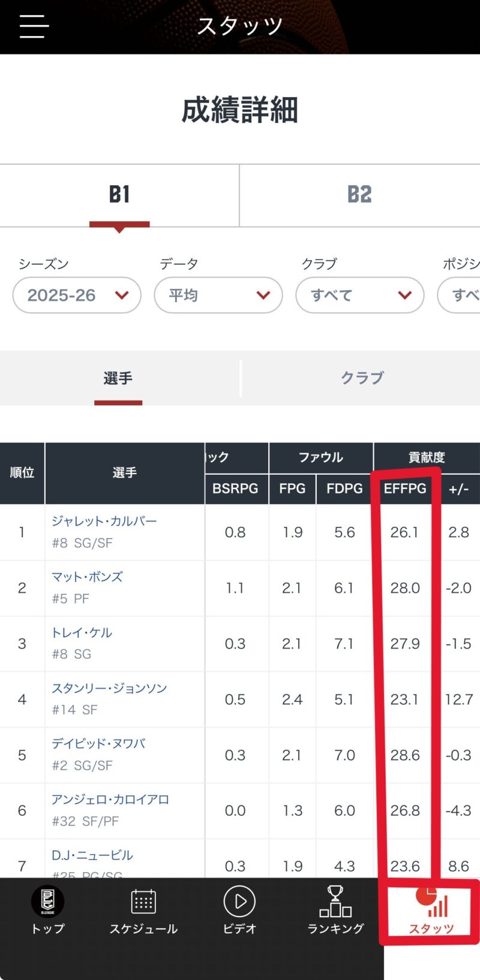Open the hamburger menu

(x=34, y=26)
